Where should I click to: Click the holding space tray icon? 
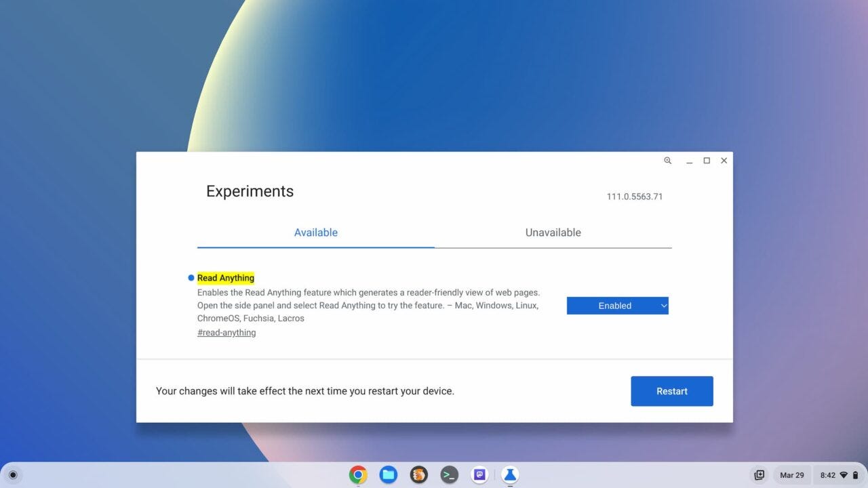coord(759,475)
